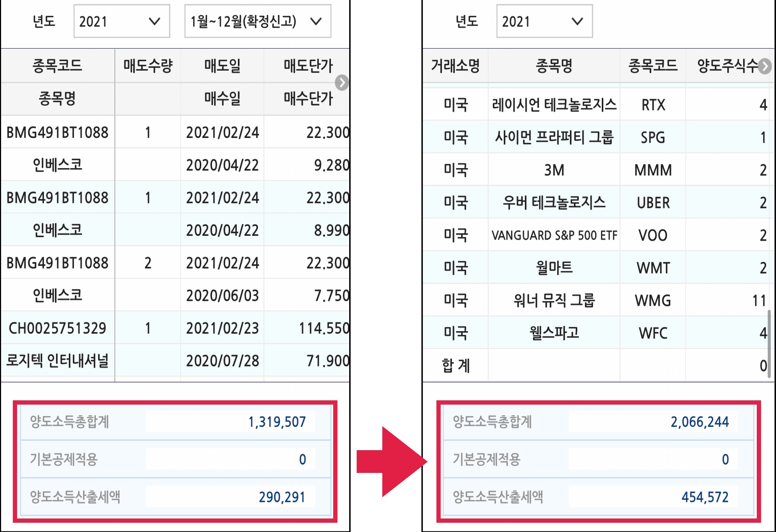This screenshot has height=532, width=776.
Task: Open the 1월~12월(확정신고) period dropdown
Action: 257,21
